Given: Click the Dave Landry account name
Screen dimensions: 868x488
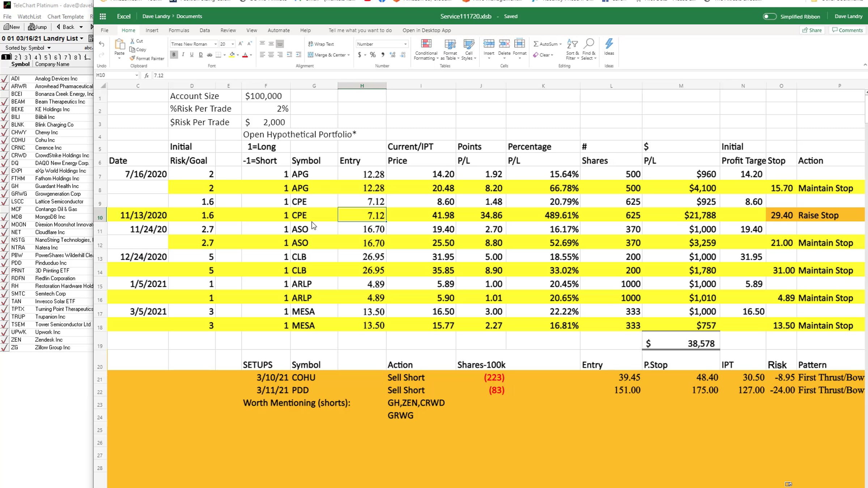Looking at the screenshot, I should 848,16.
